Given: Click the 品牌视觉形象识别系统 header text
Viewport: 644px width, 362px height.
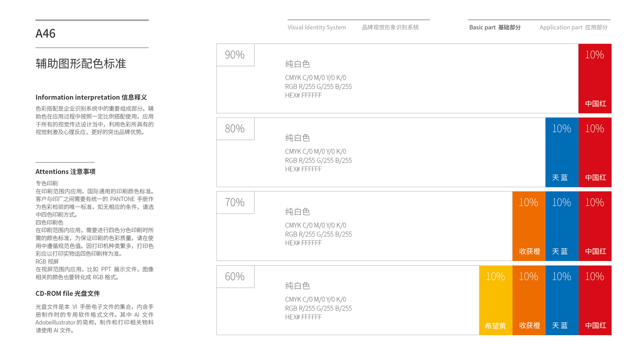Looking at the screenshot, I should click(390, 27).
